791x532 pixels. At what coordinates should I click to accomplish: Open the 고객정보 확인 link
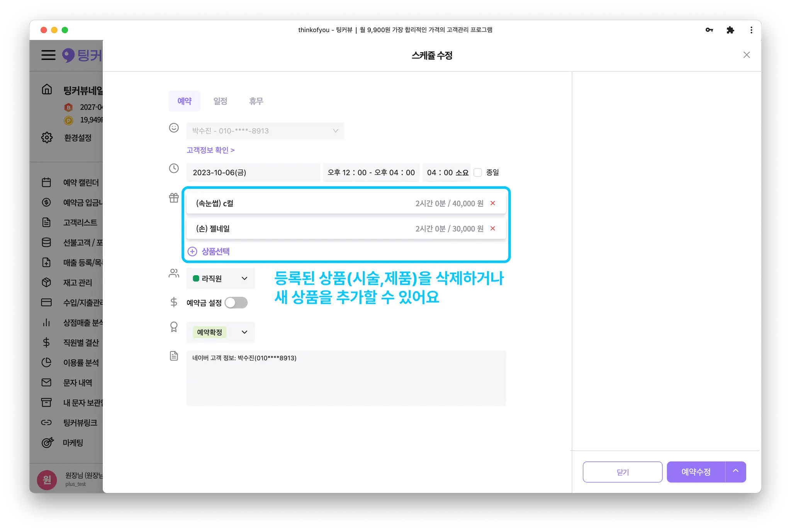(210, 150)
